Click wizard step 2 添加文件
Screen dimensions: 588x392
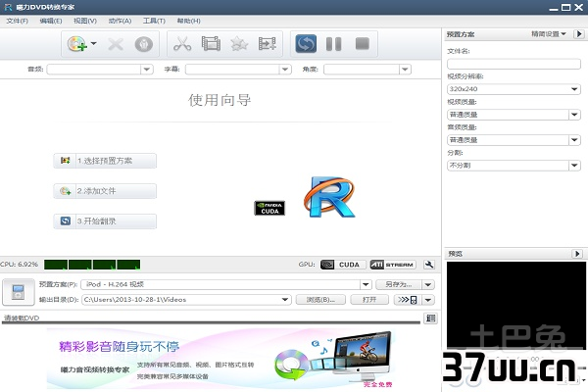(105, 191)
